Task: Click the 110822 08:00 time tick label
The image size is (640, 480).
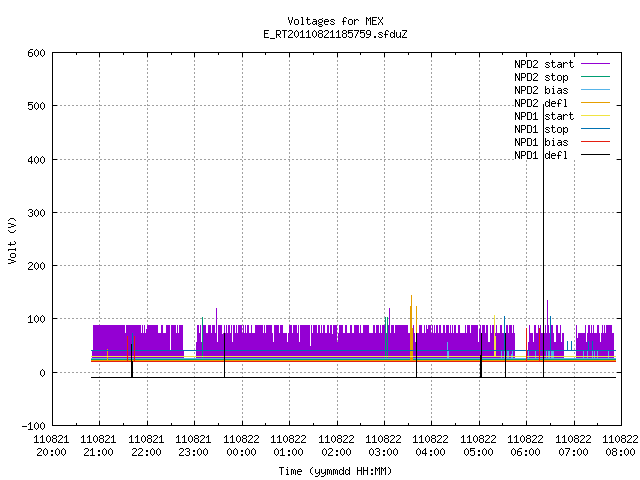Action: pyautogui.click(x=620, y=446)
